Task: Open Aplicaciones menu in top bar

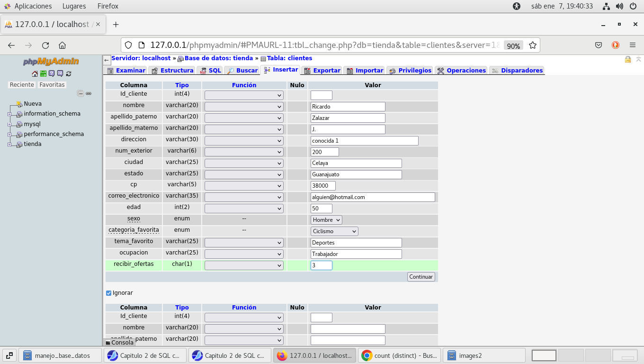Action: pos(33,6)
